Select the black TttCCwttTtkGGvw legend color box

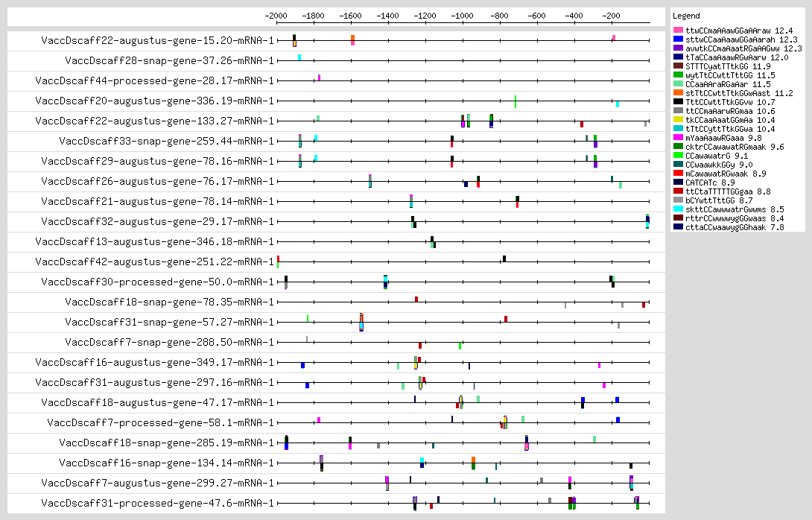pos(677,102)
